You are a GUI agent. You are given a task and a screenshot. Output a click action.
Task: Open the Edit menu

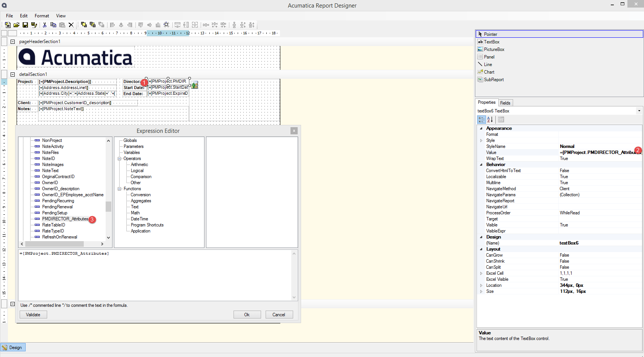tap(24, 16)
